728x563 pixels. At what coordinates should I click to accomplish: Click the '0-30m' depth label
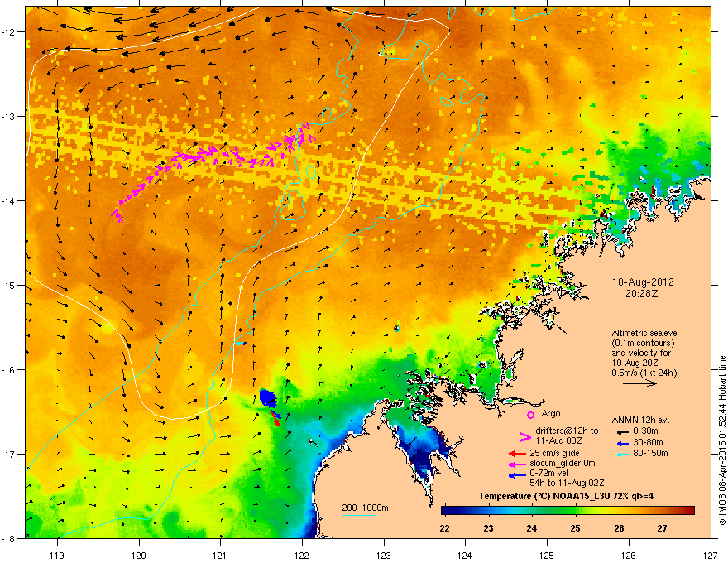point(646,431)
